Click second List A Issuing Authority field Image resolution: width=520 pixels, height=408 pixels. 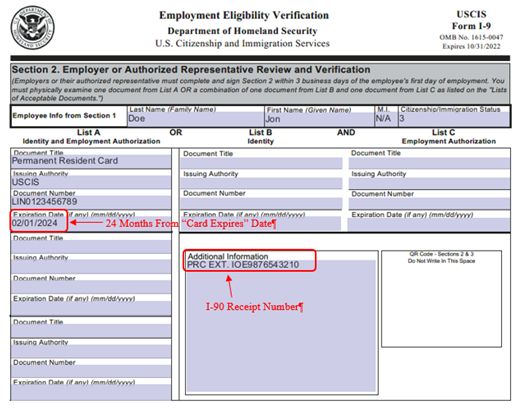coord(91,267)
